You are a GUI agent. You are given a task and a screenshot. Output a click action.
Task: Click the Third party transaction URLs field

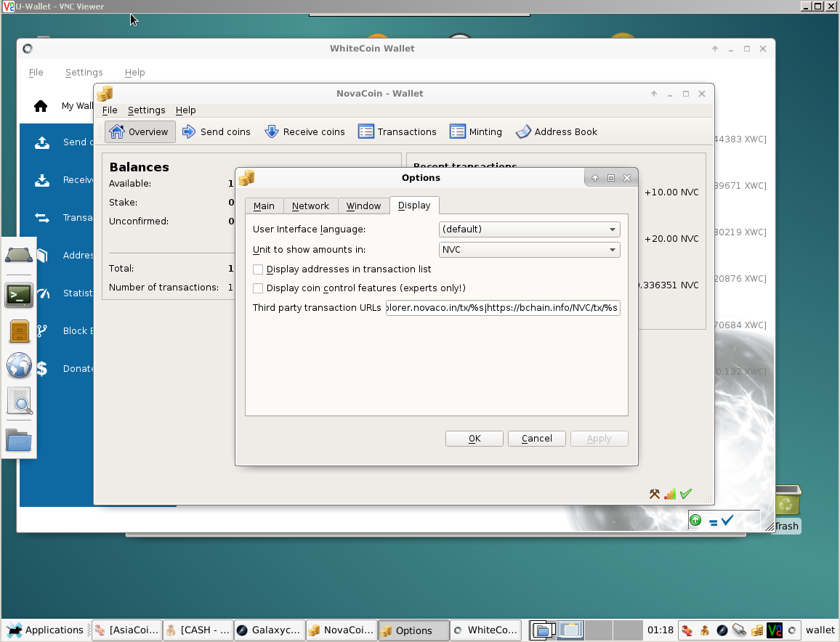pos(503,308)
